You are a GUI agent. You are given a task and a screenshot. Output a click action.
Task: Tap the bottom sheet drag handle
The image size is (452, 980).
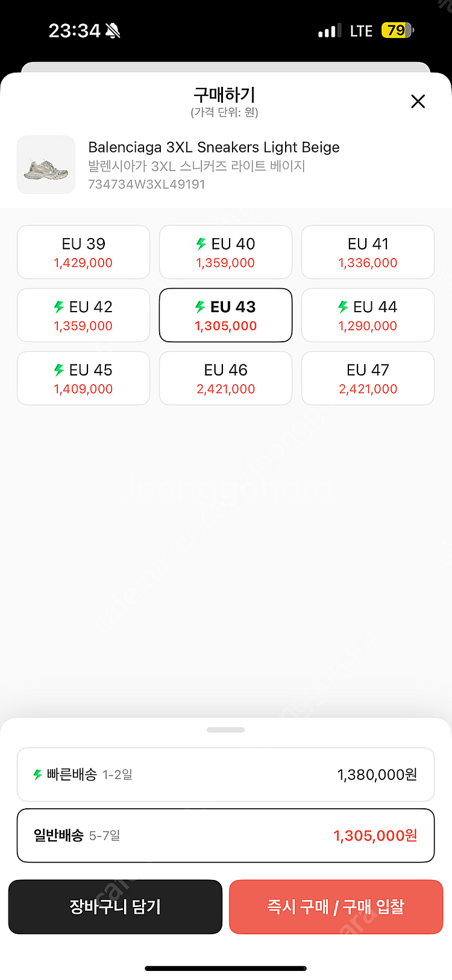[225, 730]
